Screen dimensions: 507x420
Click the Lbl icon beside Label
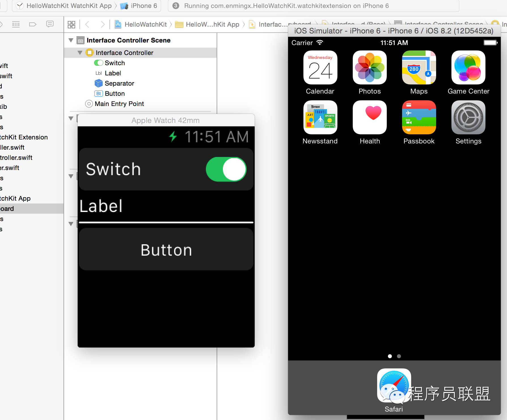pyautogui.click(x=98, y=73)
